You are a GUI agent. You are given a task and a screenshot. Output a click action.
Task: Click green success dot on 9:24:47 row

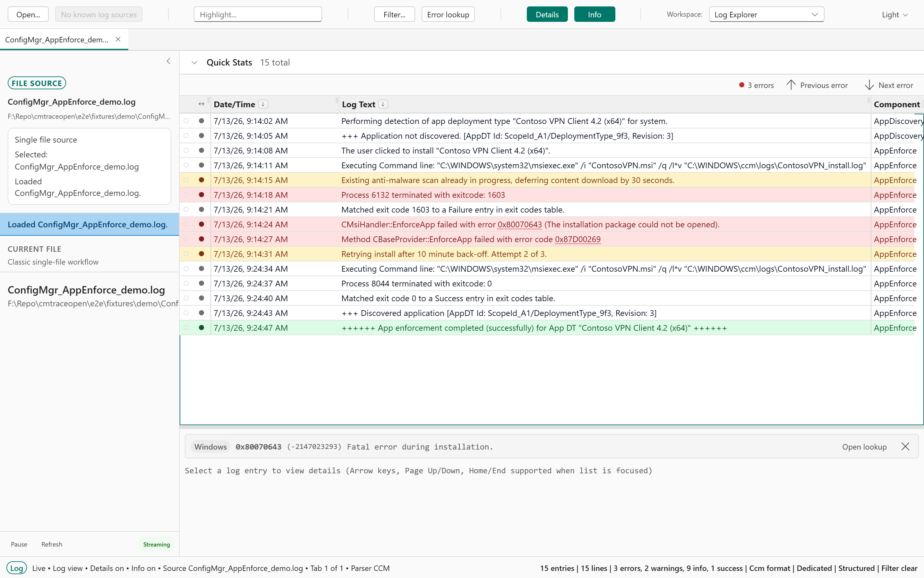(x=201, y=328)
